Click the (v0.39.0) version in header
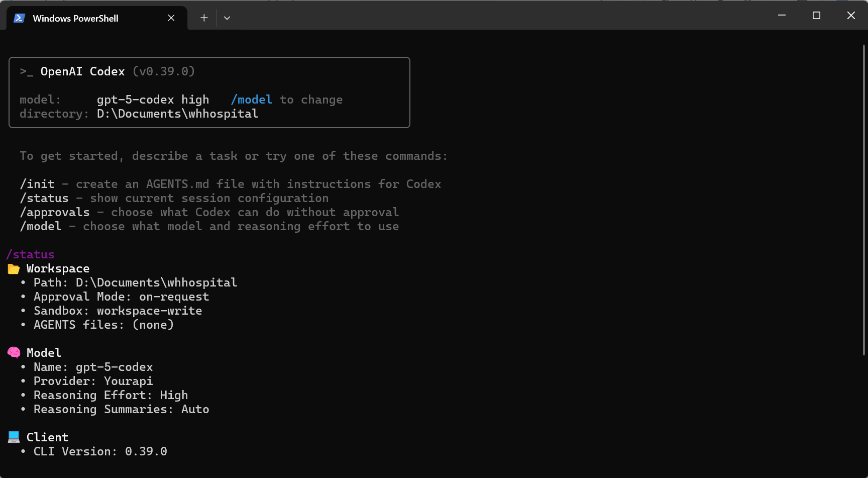Viewport: 868px width, 478px height. tap(164, 71)
